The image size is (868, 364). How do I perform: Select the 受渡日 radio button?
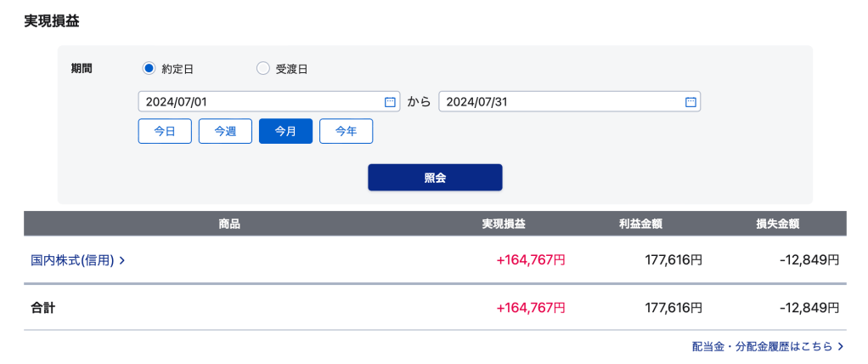(x=262, y=69)
